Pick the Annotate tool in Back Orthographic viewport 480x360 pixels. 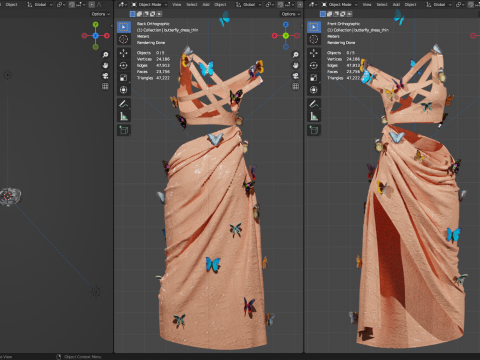pyautogui.click(x=124, y=104)
